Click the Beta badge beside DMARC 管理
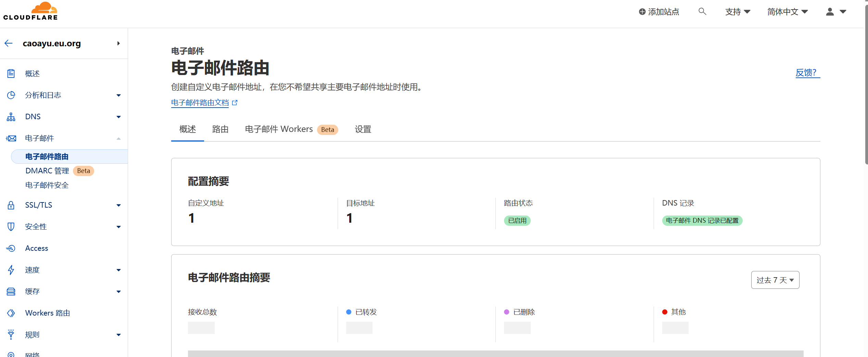The image size is (868, 357). [x=84, y=171]
